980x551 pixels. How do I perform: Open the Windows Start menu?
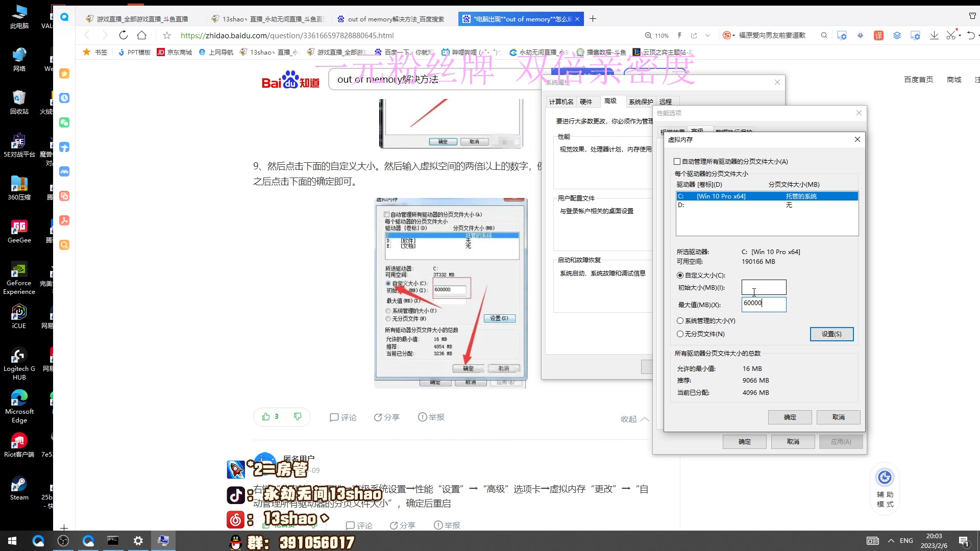tap(12, 541)
